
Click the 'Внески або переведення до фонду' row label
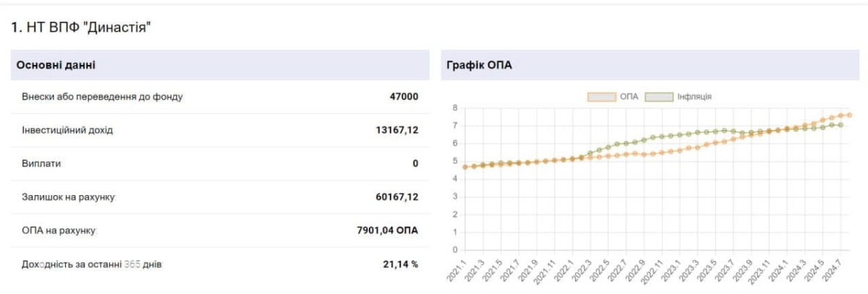(x=102, y=97)
